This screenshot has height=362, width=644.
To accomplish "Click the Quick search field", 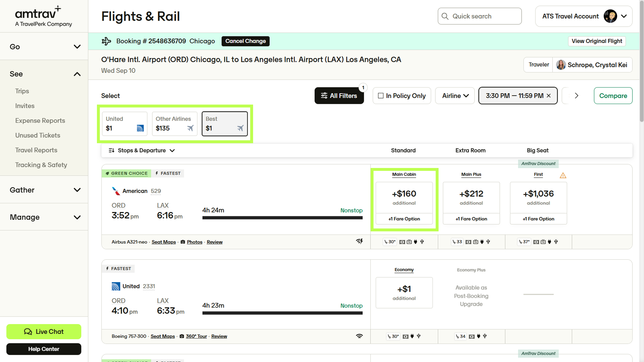I will (x=479, y=16).
